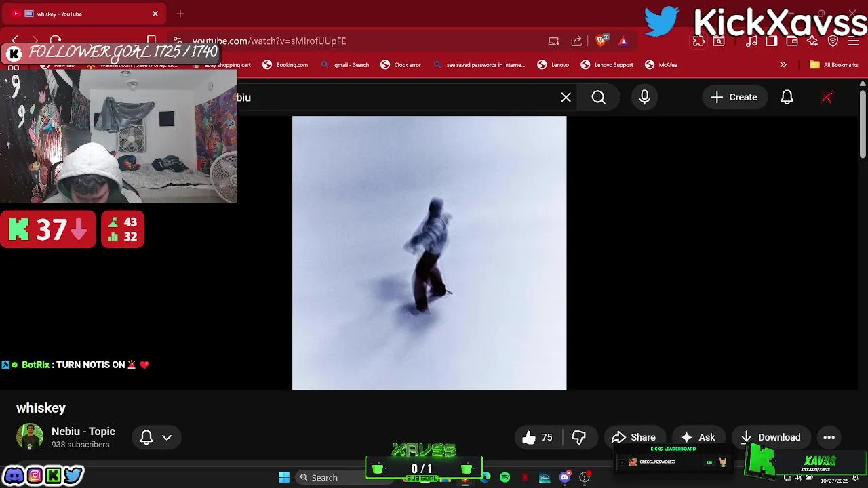Click the share page icon in address bar

click(x=576, y=41)
